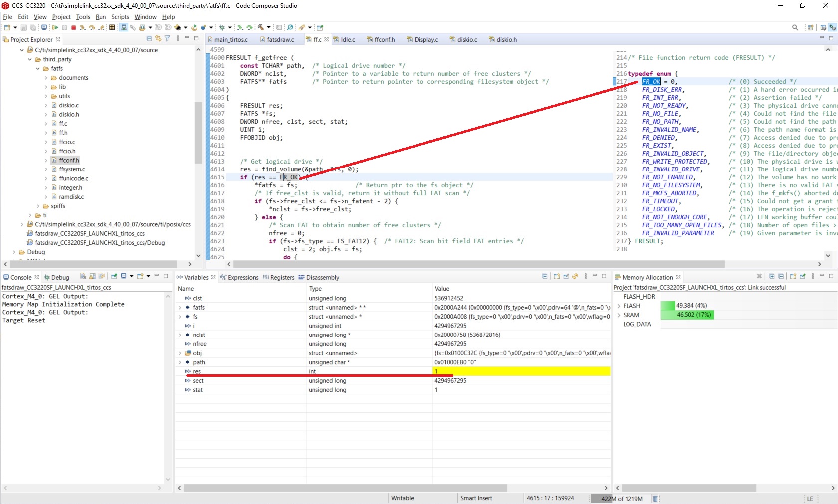Run garbage collection via the heap trash icon

point(655,499)
